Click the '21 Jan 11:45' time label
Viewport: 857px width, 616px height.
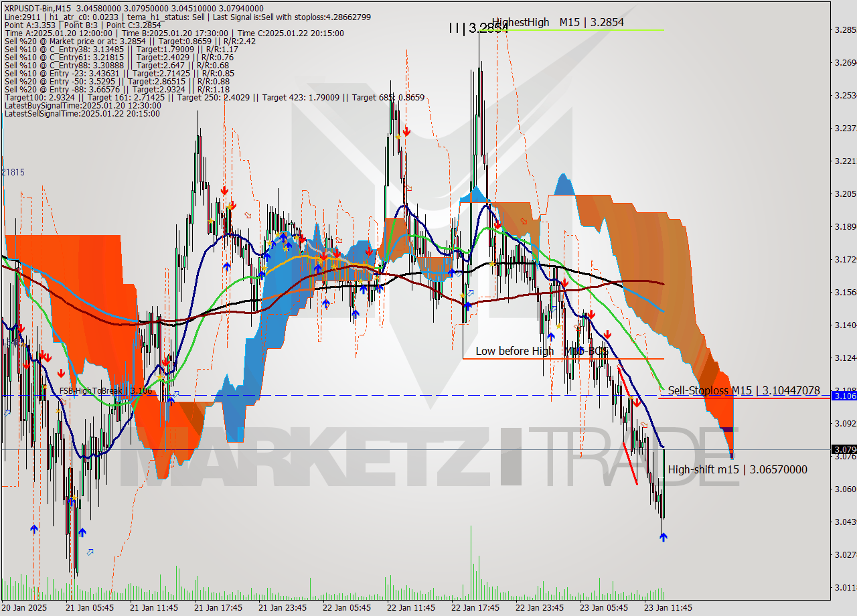click(154, 608)
